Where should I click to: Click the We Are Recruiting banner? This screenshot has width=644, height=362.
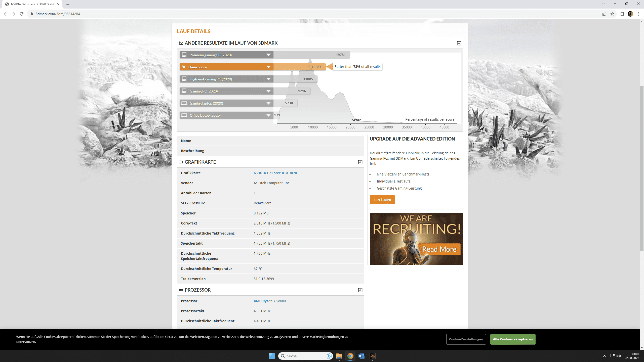tap(416, 239)
